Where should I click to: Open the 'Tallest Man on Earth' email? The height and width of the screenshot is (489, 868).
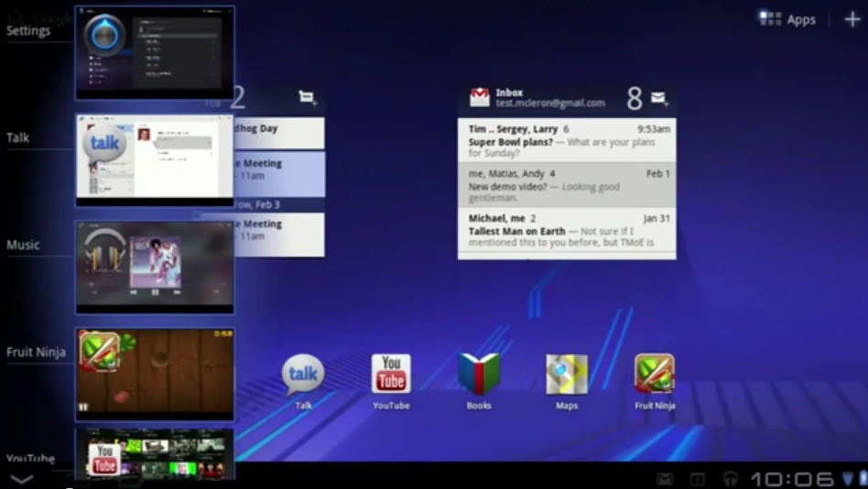tap(567, 230)
